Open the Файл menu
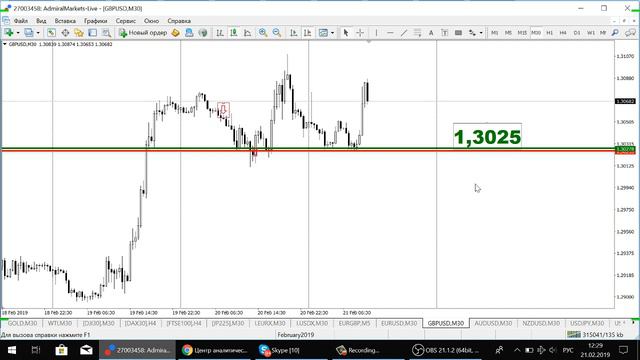This screenshot has height=360, width=640. [21, 21]
